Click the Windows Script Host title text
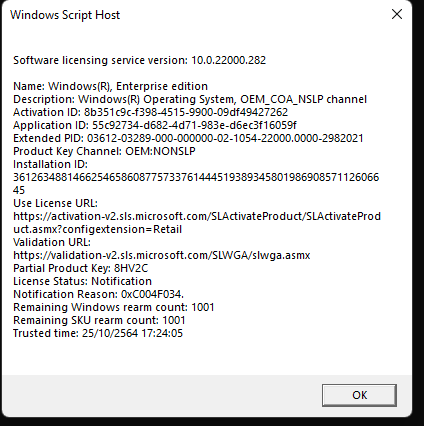This screenshot has width=424, height=426. [x=65, y=15]
